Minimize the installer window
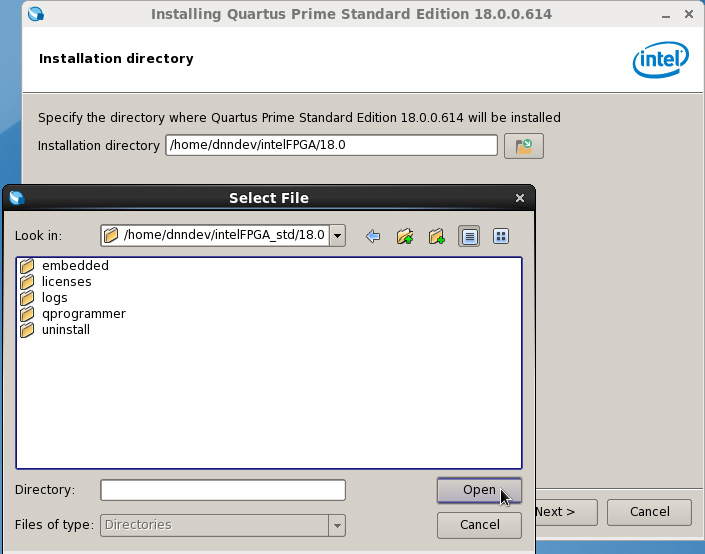 click(666, 15)
